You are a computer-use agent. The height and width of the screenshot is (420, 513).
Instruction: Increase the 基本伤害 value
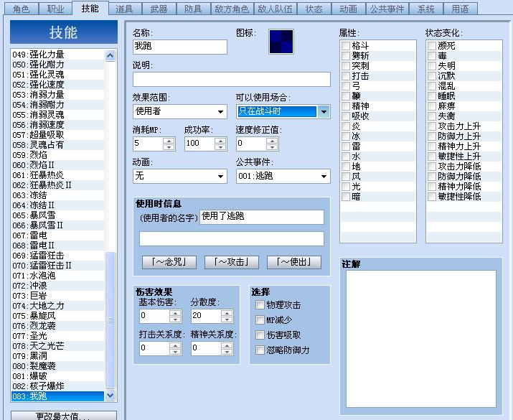point(175,312)
